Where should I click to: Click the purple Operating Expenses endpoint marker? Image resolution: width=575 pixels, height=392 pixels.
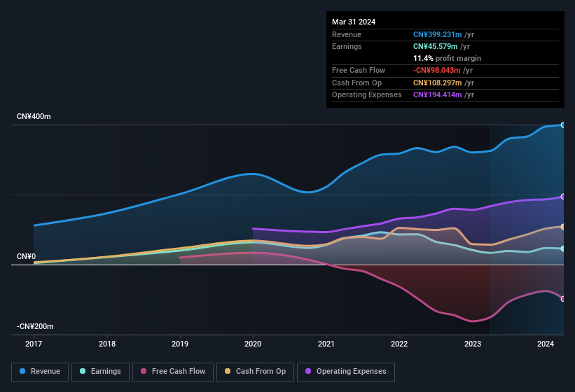coord(562,197)
